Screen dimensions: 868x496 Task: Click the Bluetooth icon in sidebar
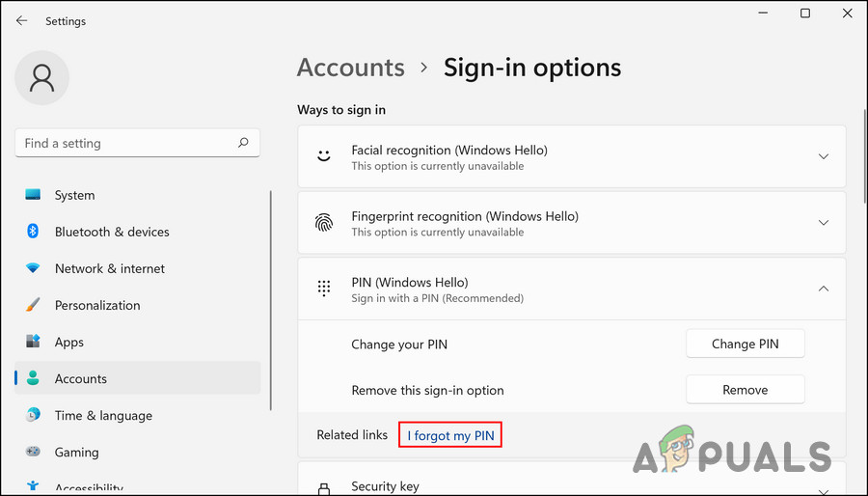pos(33,232)
